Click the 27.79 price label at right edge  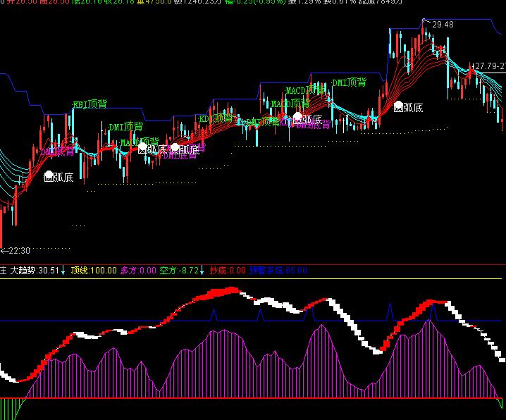490,66
